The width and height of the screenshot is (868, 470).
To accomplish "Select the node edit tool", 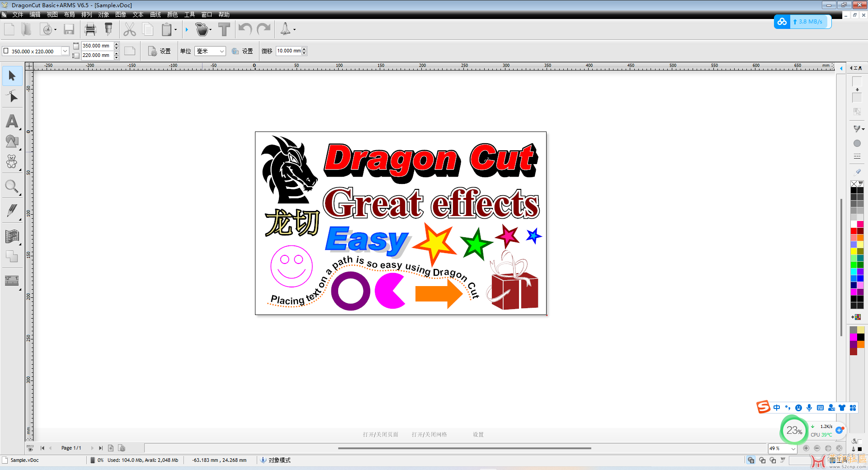I will pos(12,97).
